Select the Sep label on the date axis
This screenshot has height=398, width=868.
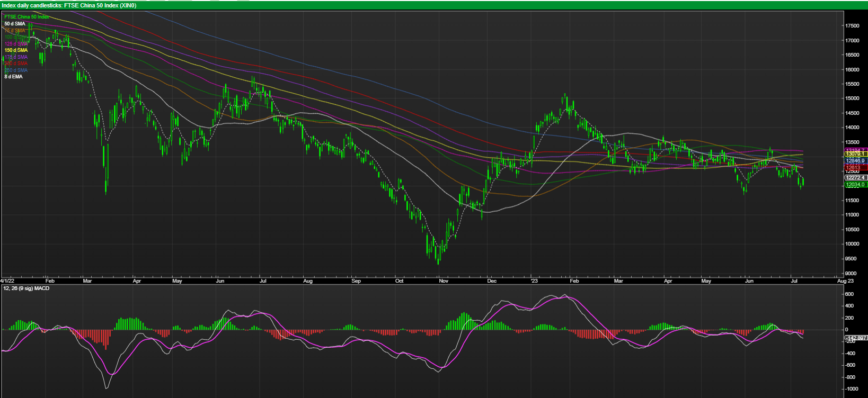click(x=356, y=281)
